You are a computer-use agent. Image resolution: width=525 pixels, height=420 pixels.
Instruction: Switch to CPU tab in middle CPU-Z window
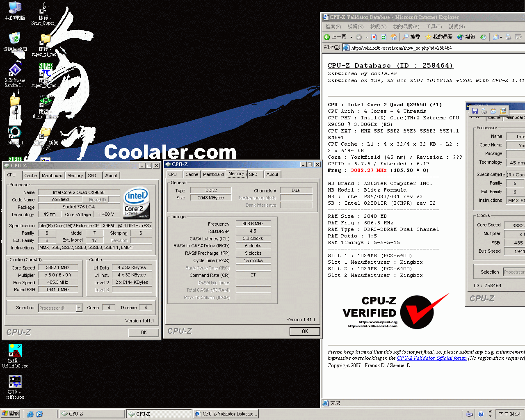pos(173,174)
